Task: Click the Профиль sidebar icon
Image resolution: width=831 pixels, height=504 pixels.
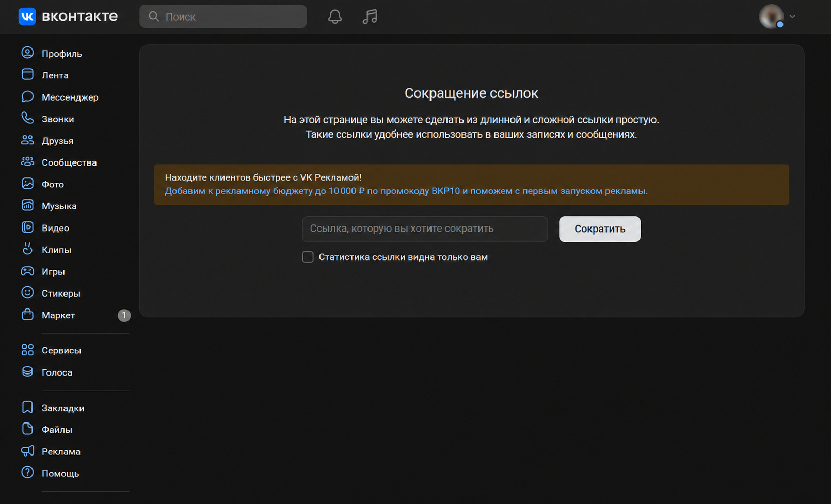Action: [27, 53]
